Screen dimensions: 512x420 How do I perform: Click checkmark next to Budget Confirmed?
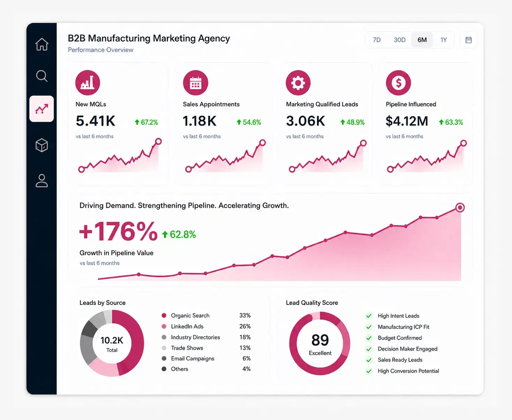pyautogui.click(x=369, y=338)
